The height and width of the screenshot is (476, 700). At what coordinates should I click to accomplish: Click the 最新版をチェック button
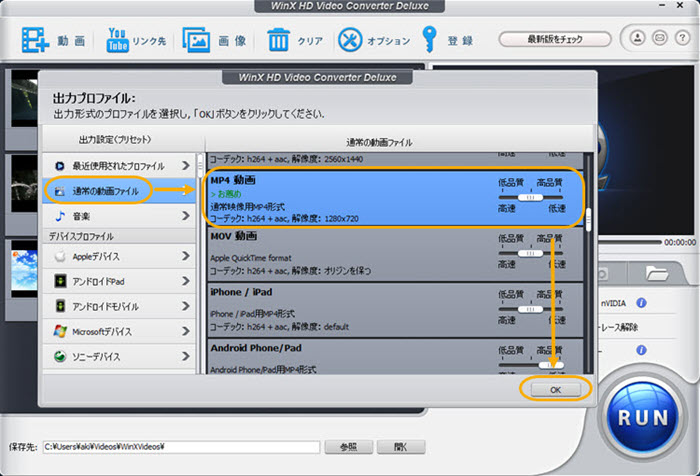pyautogui.click(x=555, y=39)
